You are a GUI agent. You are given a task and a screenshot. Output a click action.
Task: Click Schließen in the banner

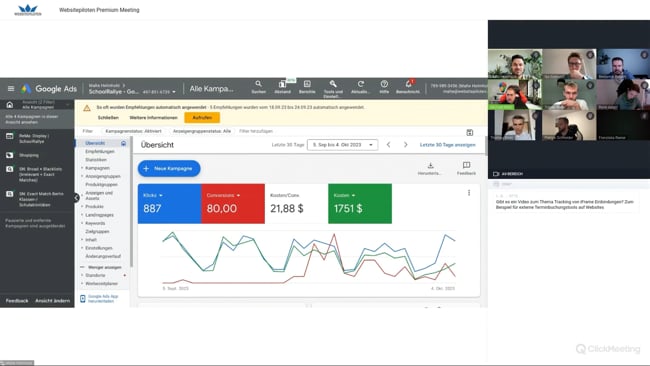(108, 118)
